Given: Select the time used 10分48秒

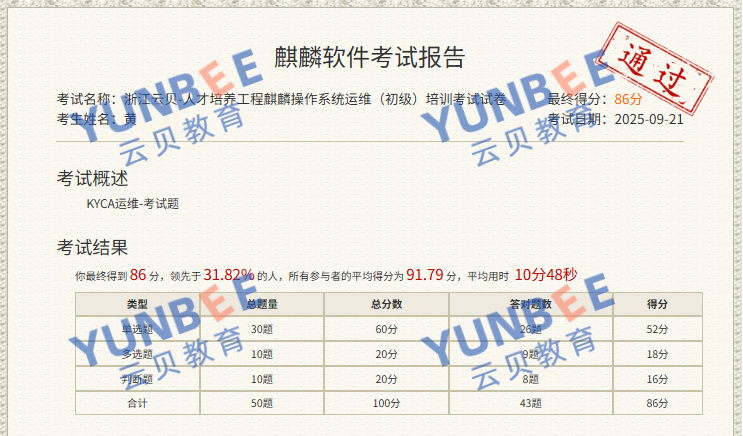Looking at the screenshot, I should (x=546, y=275).
